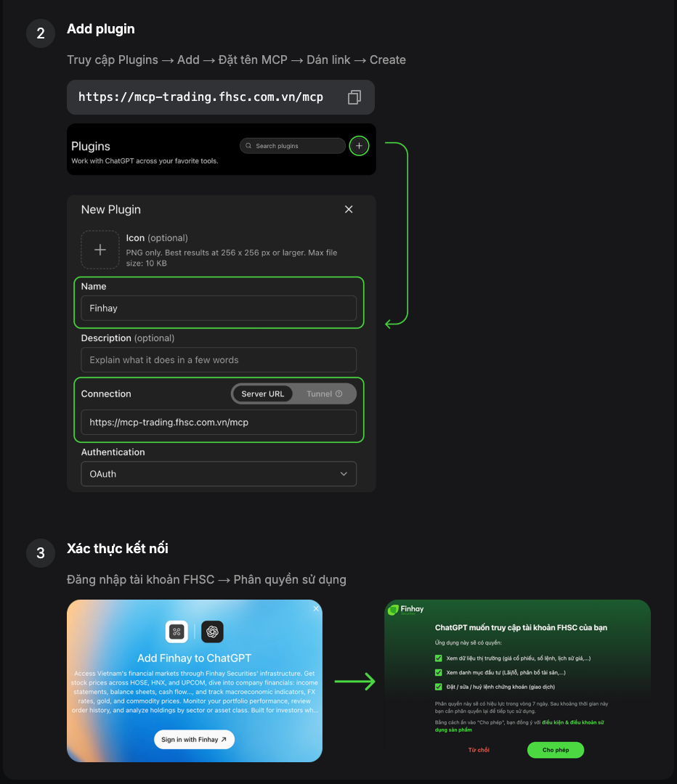Click the PNG only icon hint text
Screen dimensions: 677x784
(232, 258)
